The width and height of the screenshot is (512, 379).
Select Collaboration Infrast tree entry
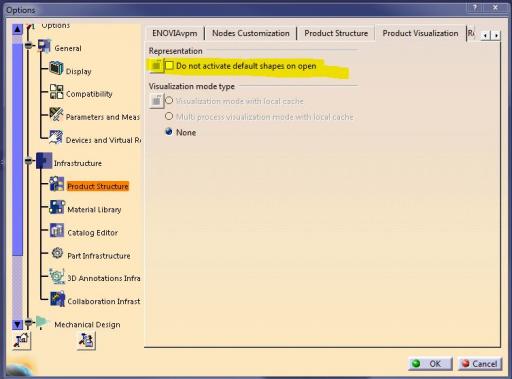coord(104,301)
